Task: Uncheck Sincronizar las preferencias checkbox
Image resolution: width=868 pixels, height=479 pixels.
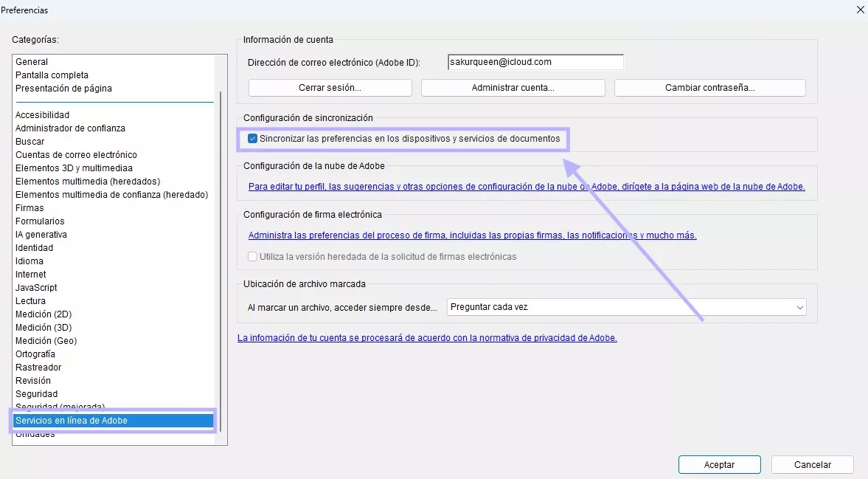Action: pos(252,139)
